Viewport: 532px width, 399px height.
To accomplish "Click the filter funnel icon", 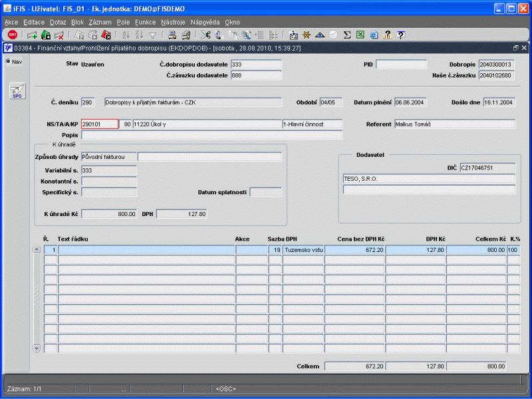I will click(x=153, y=35).
